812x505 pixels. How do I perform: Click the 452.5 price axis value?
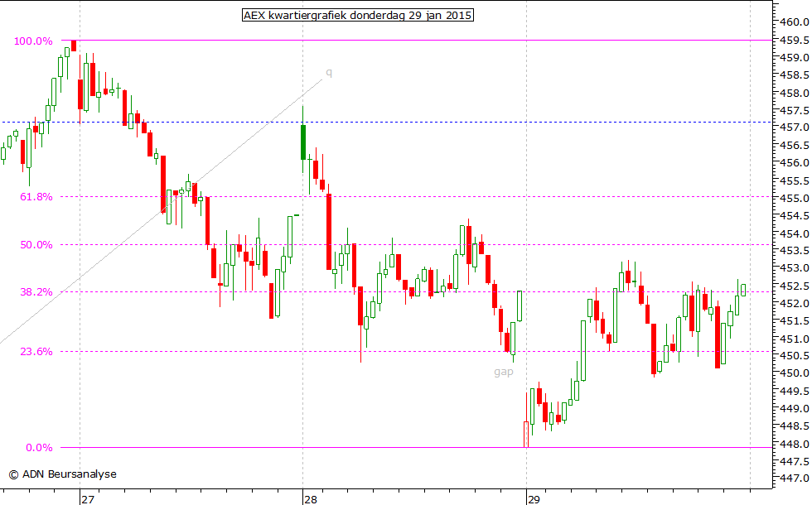795,286
